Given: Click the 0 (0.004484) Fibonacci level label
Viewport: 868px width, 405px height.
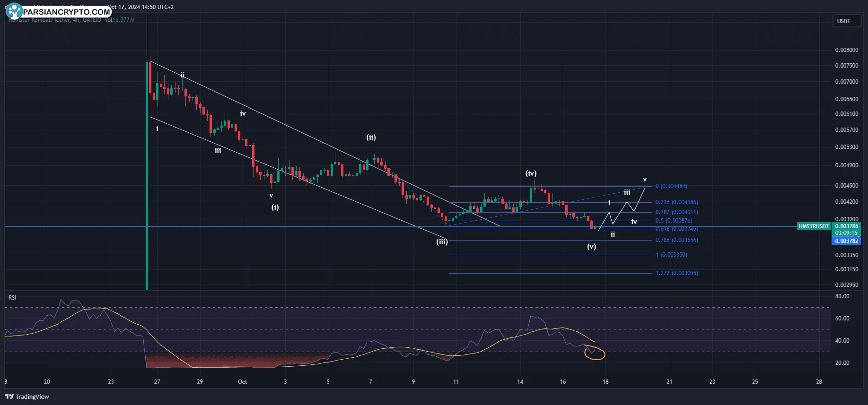Looking at the screenshot, I should pyautogui.click(x=671, y=186).
